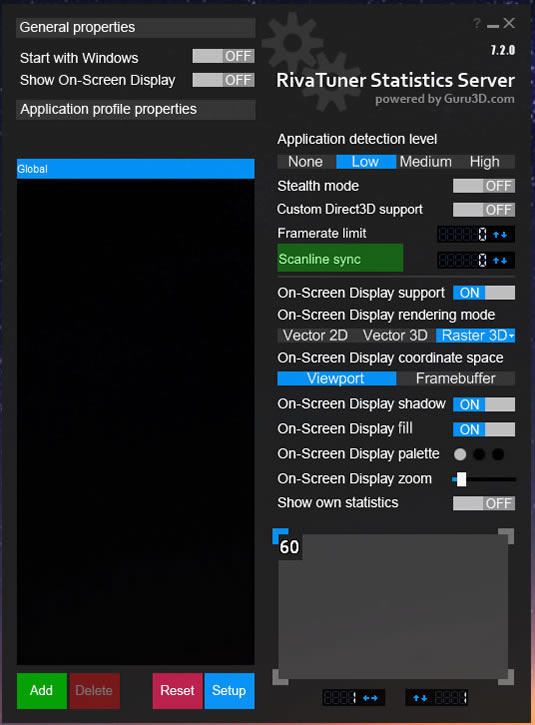Click Scanline sync up/down arrows
The image size is (535, 725).
point(500,261)
